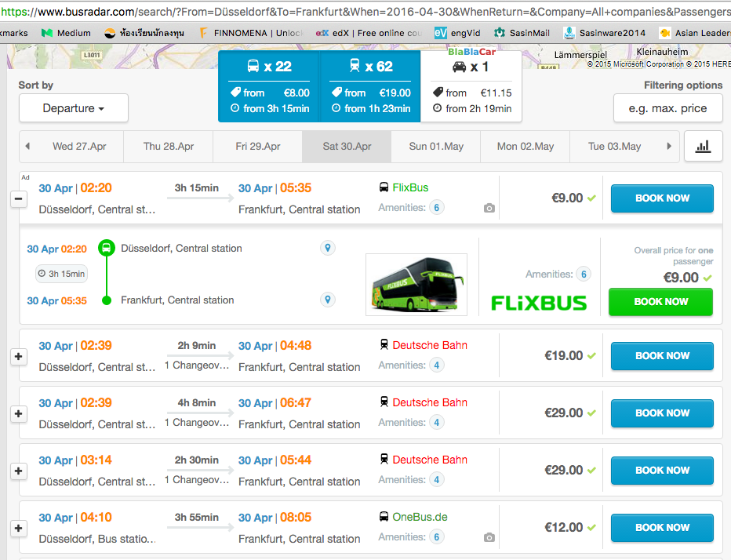Screen dimensions: 731x560
Task: Filter results by bus x 22
Action: [269, 86]
